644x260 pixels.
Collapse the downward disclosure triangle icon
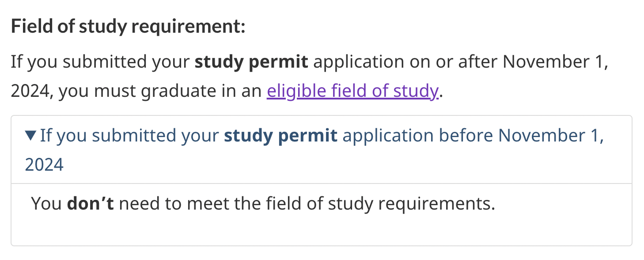[31, 136]
